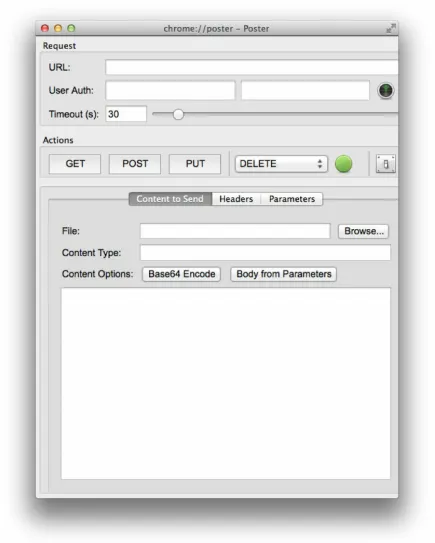
Task: Click the User Auth password field
Action: [305, 90]
